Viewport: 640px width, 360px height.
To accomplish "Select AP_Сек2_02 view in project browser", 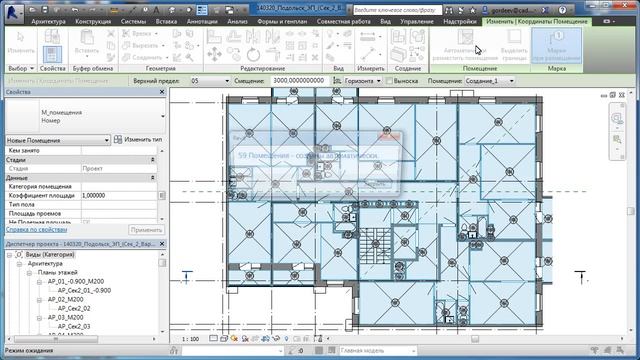I will 74,309.
